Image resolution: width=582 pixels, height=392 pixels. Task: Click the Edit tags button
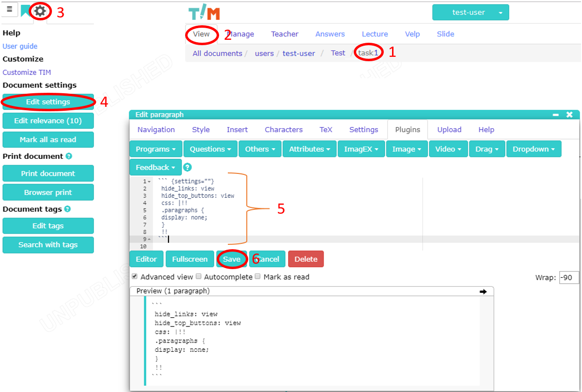[x=48, y=226]
